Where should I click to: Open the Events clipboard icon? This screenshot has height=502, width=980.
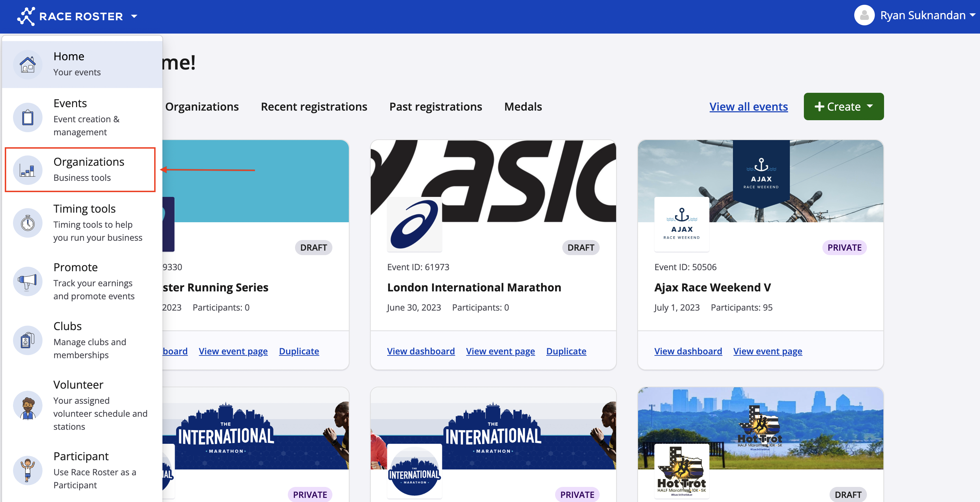pyautogui.click(x=27, y=117)
